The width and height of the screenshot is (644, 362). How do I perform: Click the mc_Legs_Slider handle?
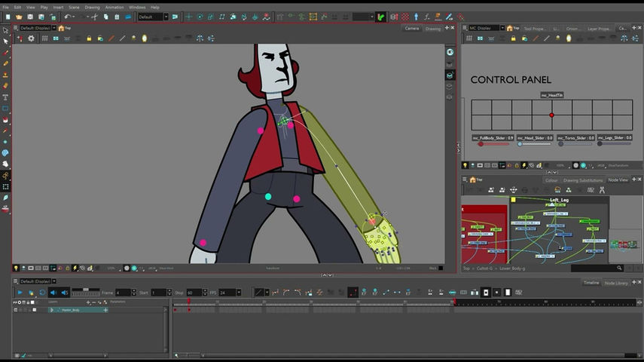(600, 144)
